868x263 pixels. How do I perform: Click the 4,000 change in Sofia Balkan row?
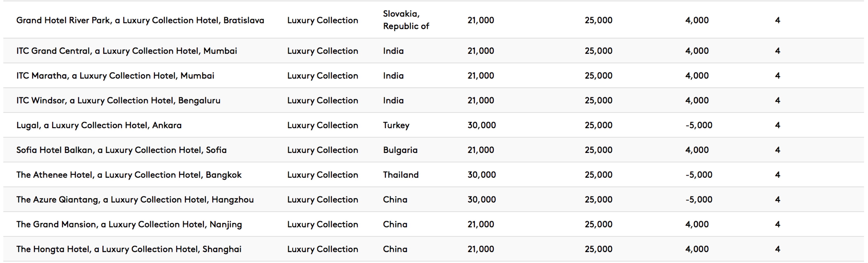(697, 150)
